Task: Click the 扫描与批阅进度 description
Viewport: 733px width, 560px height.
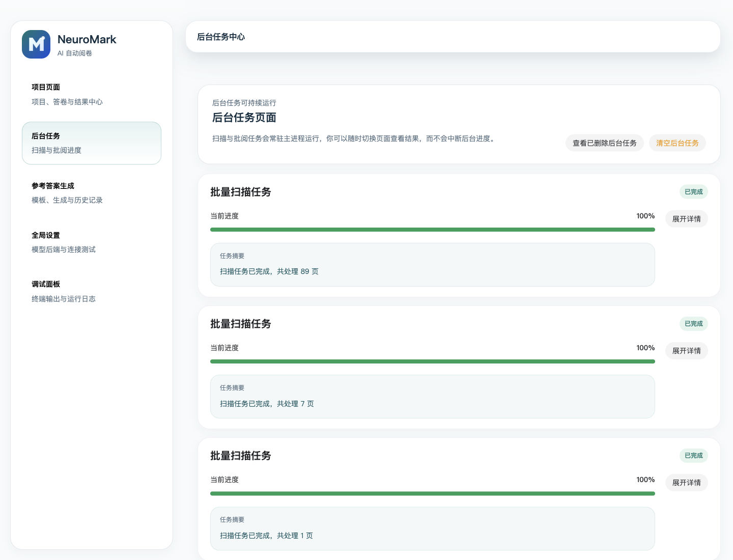Action: (x=57, y=150)
